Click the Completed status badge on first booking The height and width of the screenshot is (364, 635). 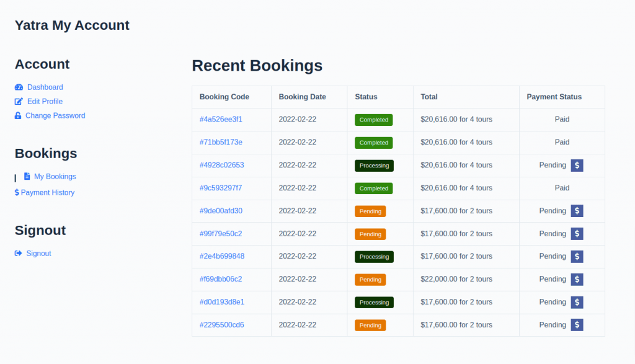pos(373,120)
